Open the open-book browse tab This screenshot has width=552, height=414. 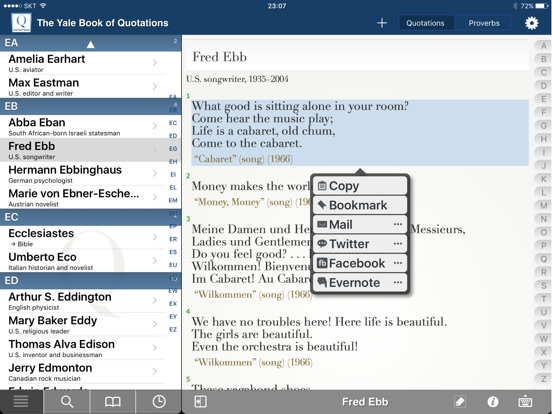coord(113,402)
